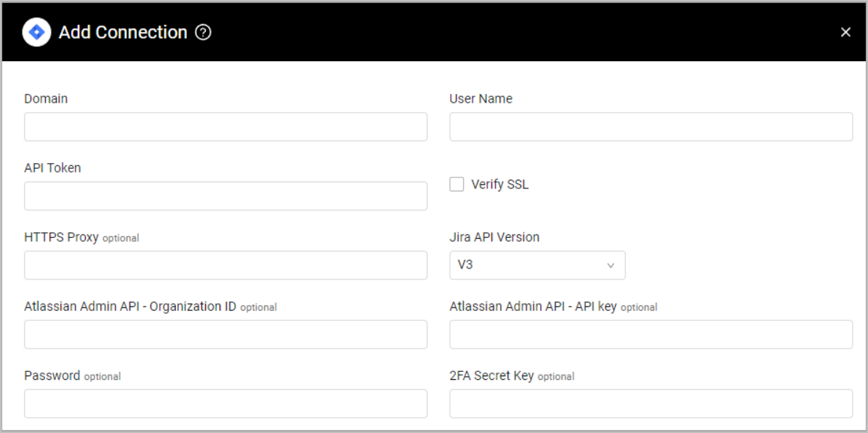The height and width of the screenshot is (433, 868).
Task: Click the Add Connection title text
Action: (123, 33)
